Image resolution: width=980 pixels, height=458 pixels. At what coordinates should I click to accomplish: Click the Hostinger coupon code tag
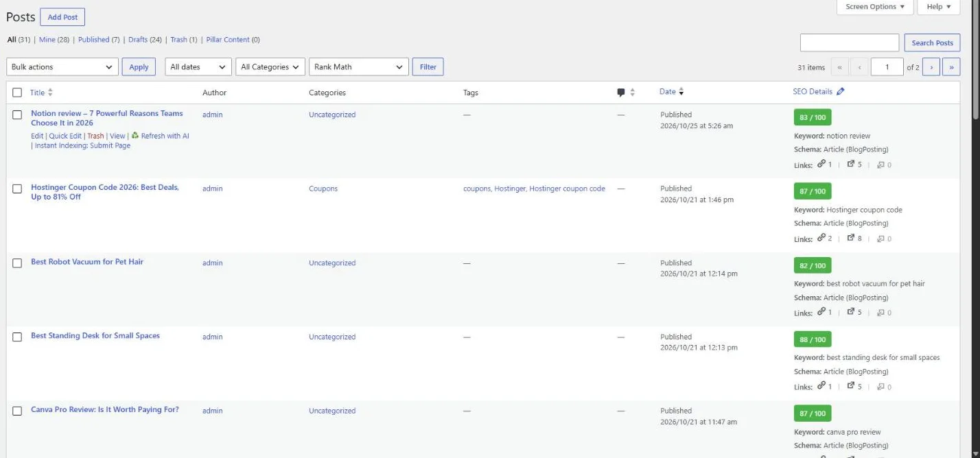(x=567, y=189)
